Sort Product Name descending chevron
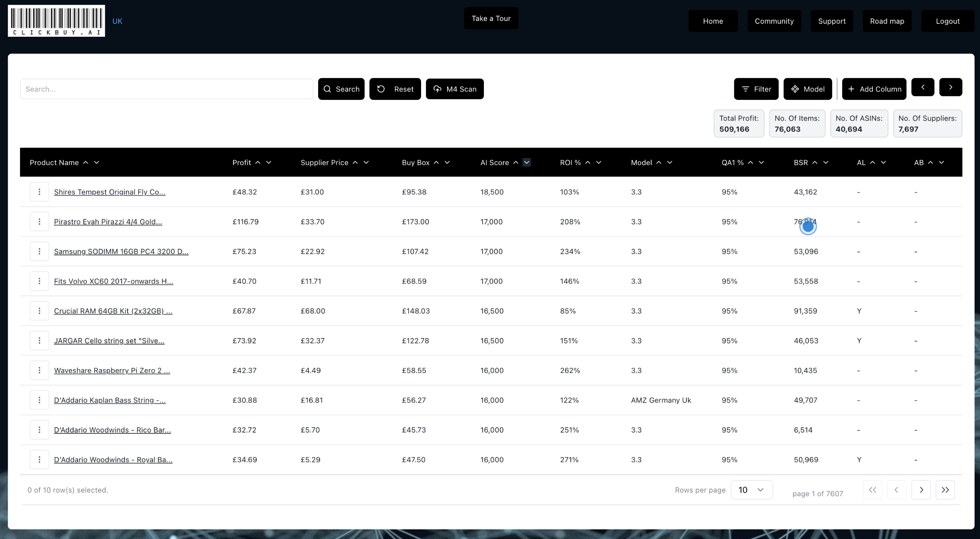This screenshot has width=980, height=539. click(96, 163)
